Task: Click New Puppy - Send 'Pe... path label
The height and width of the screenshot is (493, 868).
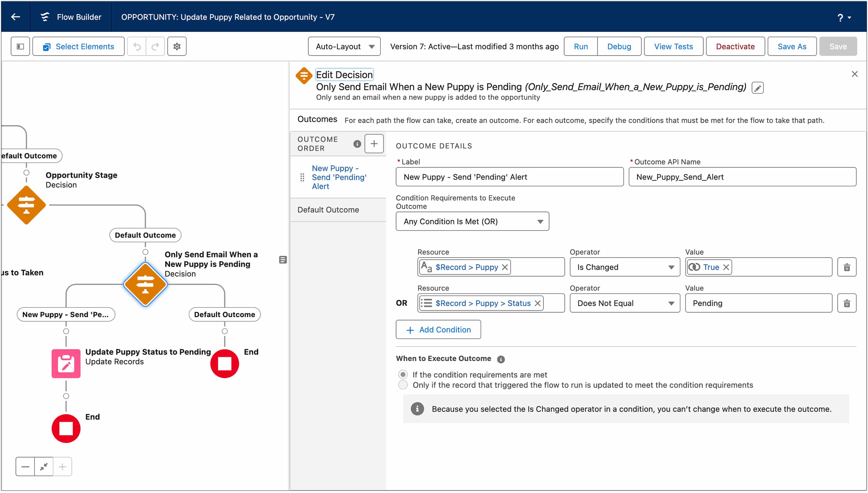Action: tap(66, 315)
